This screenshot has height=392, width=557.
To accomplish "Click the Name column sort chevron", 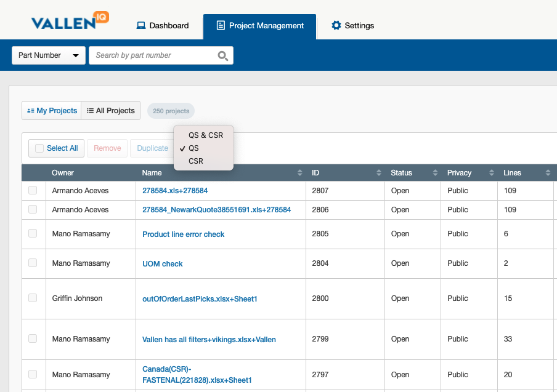I will 299,173.
